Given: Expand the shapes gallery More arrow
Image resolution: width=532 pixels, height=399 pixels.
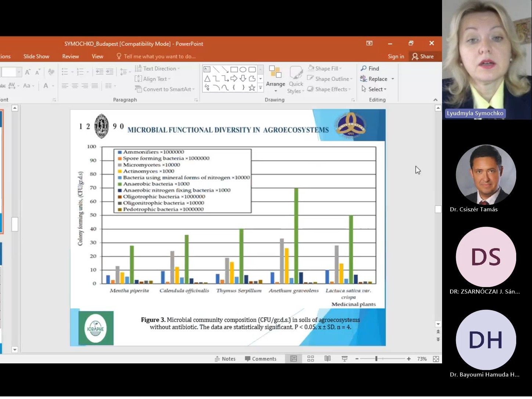Looking at the screenshot, I should (261, 88).
